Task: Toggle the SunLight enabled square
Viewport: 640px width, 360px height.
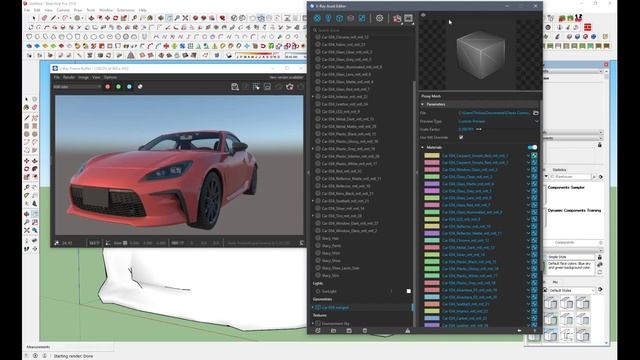Action: 409,291
